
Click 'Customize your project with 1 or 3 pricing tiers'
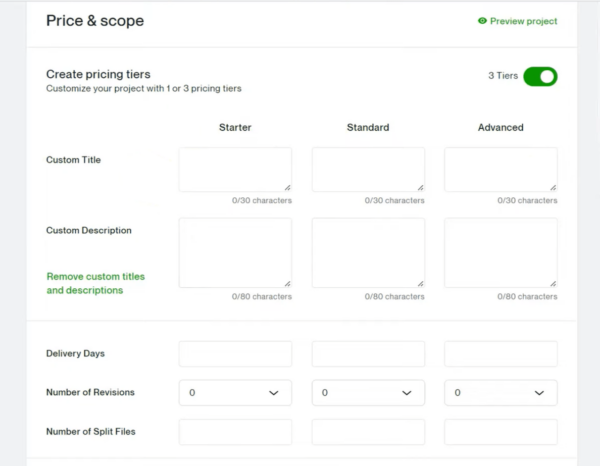[x=144, y=88]
